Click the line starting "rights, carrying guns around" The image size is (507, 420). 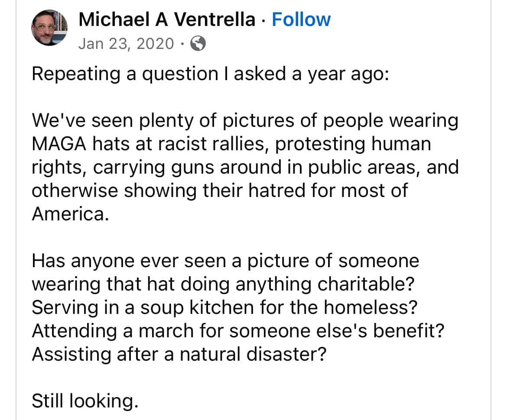point(245,168)
